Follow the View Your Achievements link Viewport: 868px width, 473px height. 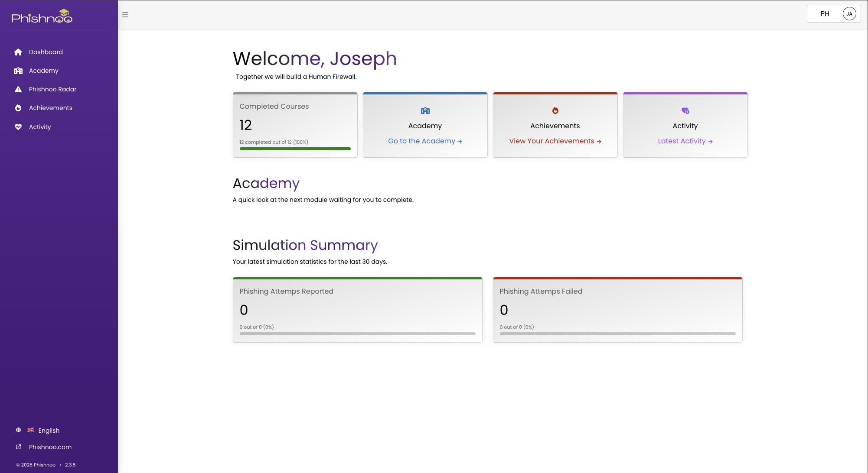click(x=555, y=141)
